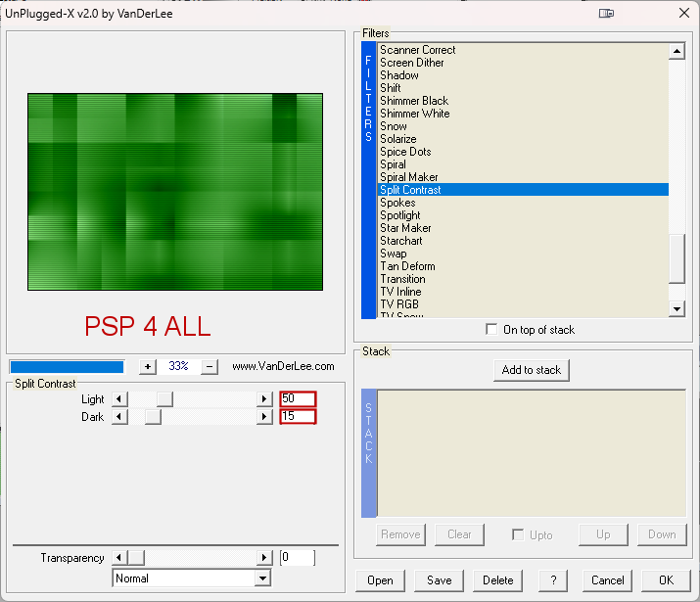Click the OK button
The image size is (700, 602).
tap(666, 579)
